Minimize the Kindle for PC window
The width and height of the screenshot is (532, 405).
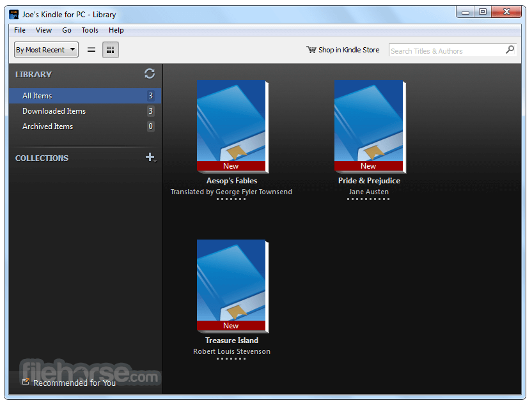click(465, 12)
